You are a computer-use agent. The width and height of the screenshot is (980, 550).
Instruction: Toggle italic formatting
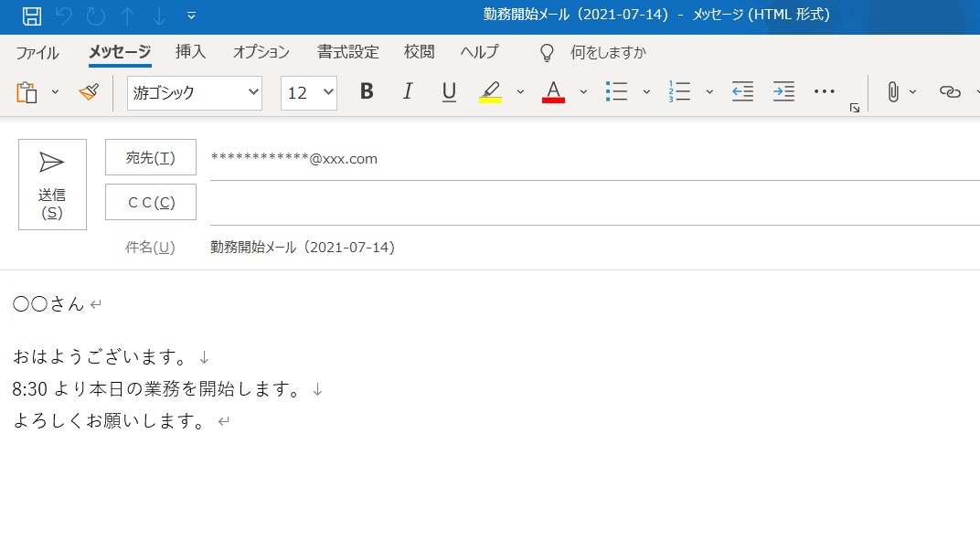pyautogui.click(x=408, y=91)
